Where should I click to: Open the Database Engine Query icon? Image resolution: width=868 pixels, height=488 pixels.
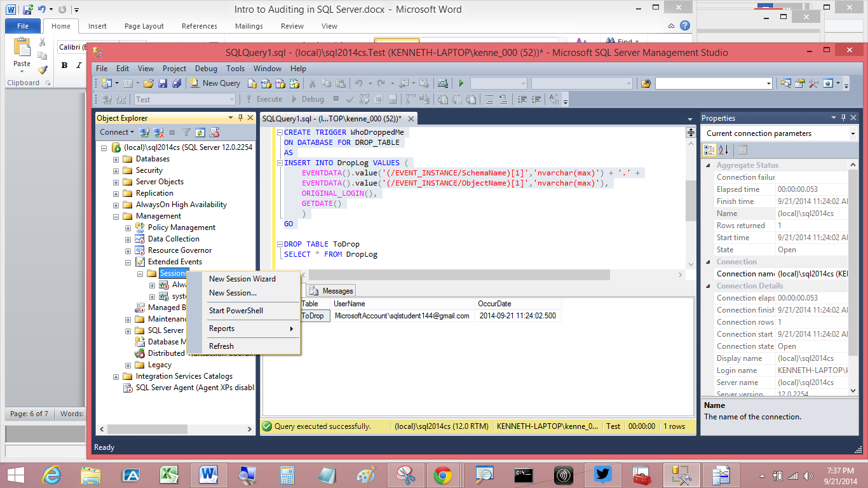pyautogui.click(x=252, y=83)
